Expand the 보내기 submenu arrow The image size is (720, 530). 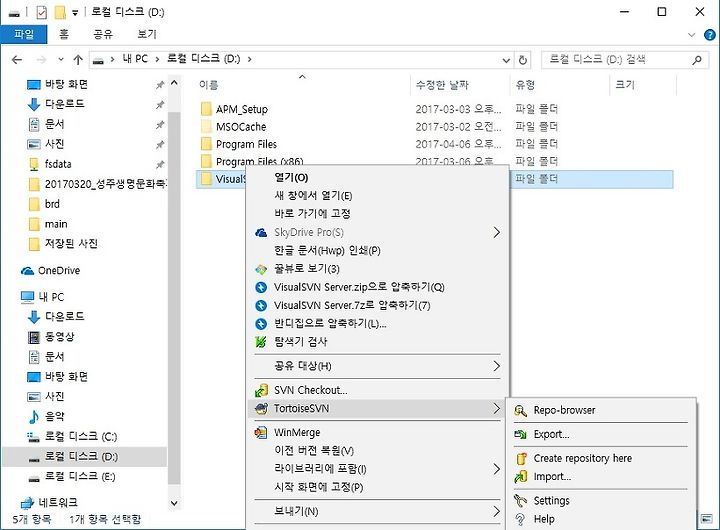coord(496,511)
